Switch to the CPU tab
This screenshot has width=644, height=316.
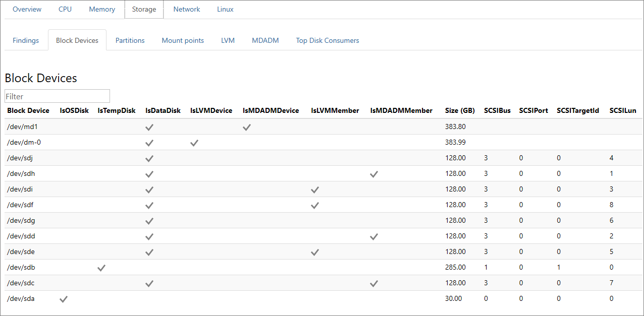point(65,9)
